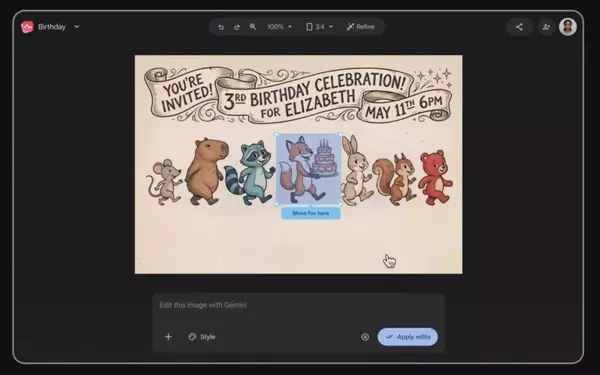Click the zoom magnifier icon
The width and height of the screenshot is (600, 375).
click(253, 27)
